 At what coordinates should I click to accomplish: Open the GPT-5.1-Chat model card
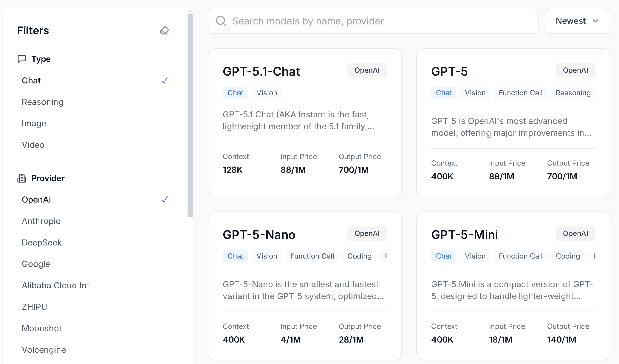tap(261, 71)
